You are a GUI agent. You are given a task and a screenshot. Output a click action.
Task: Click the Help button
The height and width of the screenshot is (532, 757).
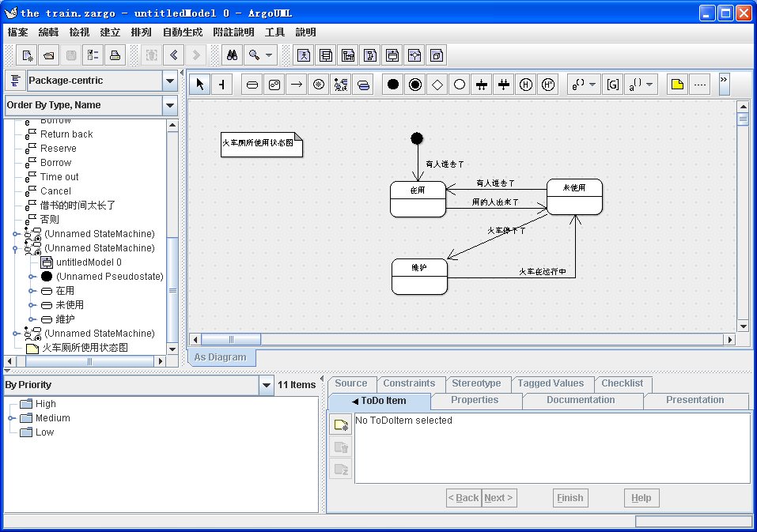[641, 498]
